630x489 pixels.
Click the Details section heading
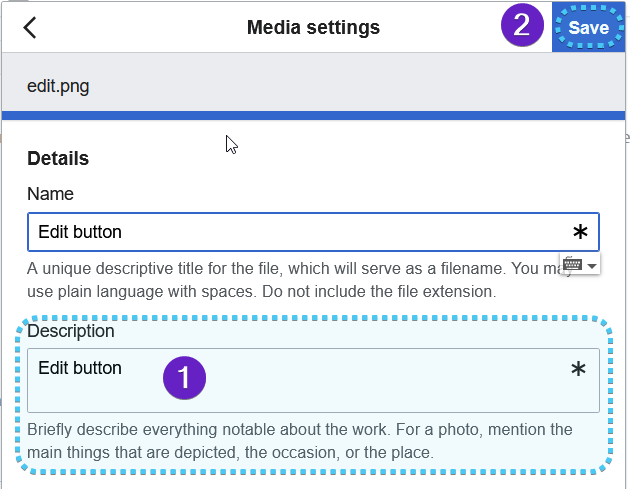click(58, 158)
